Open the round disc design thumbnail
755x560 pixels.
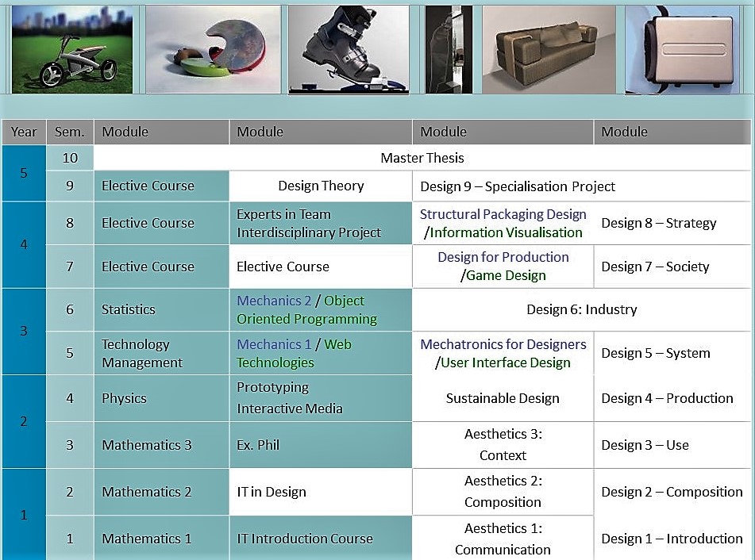click(x=214, y=49)
